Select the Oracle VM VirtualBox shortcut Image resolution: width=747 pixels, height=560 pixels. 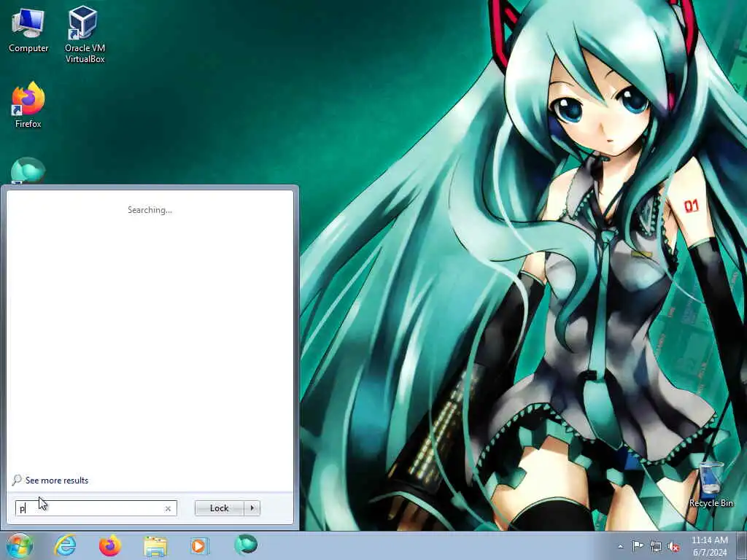85,34
